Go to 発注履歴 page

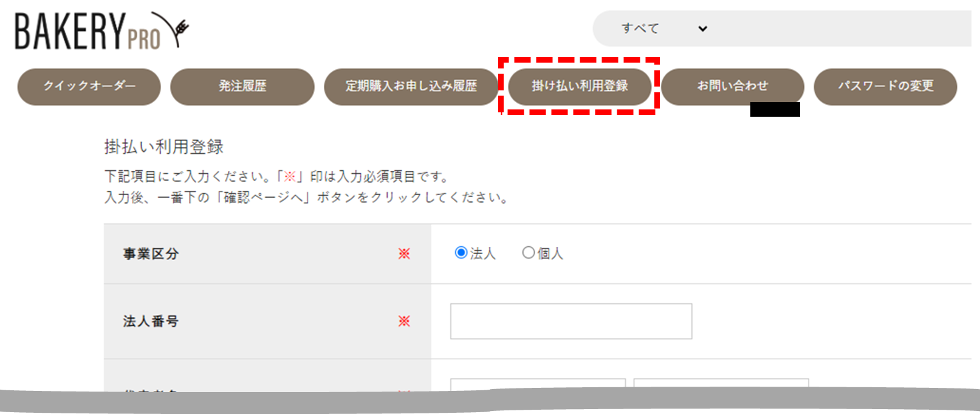pyautogui.click(x=242, y=86)
